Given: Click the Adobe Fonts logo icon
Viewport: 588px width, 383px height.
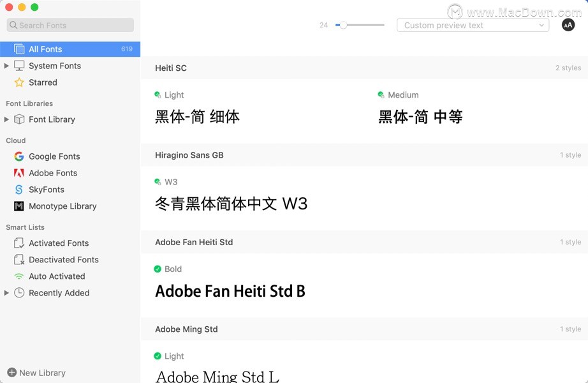Looking at the screenshot, I should point(19,173).
